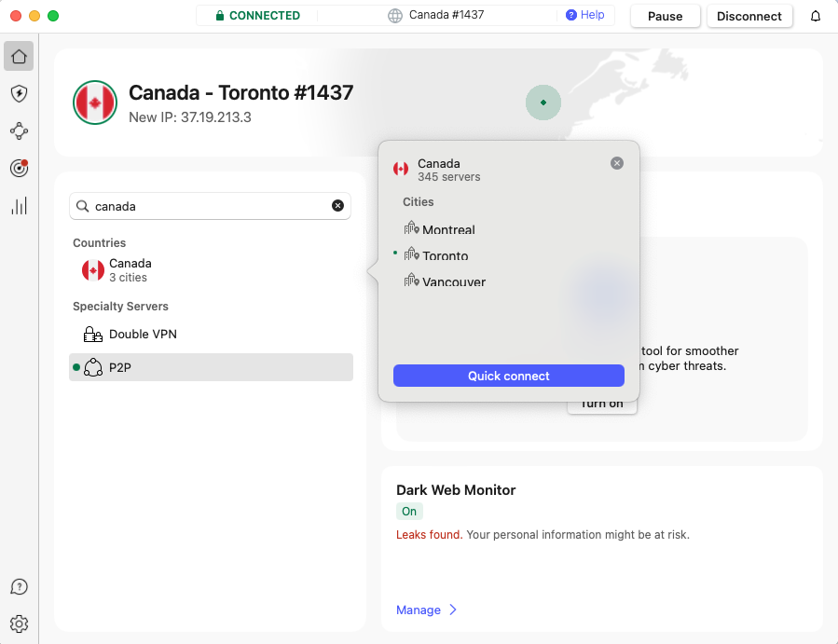
Task: Open settings gear icon
Action: click(19, 623)
